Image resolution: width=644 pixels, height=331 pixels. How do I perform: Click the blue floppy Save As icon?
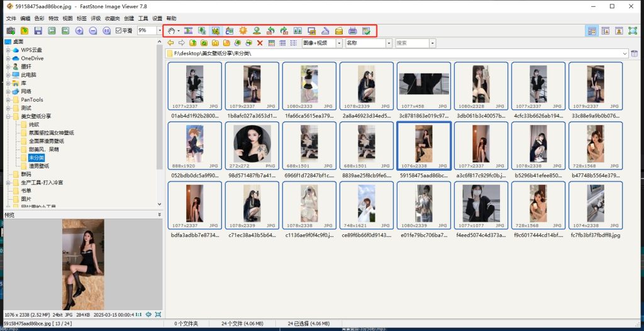(x=38, y=30)
